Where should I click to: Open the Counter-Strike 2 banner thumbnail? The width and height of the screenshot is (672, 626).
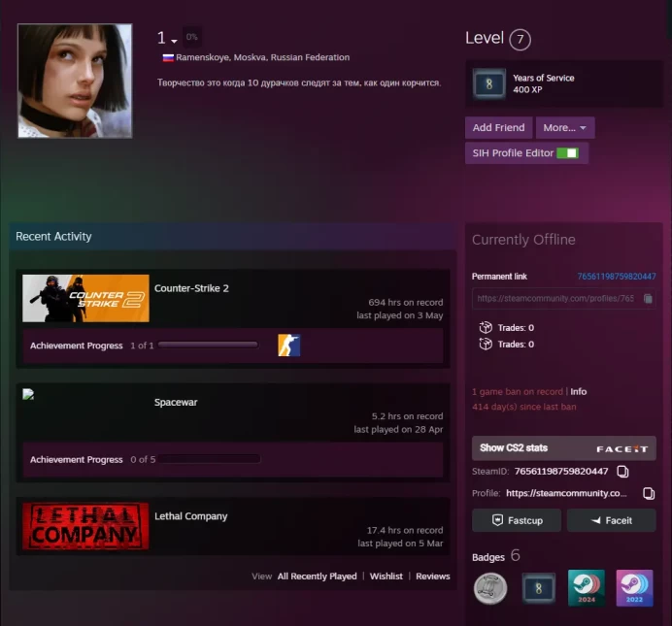[85, 298]
